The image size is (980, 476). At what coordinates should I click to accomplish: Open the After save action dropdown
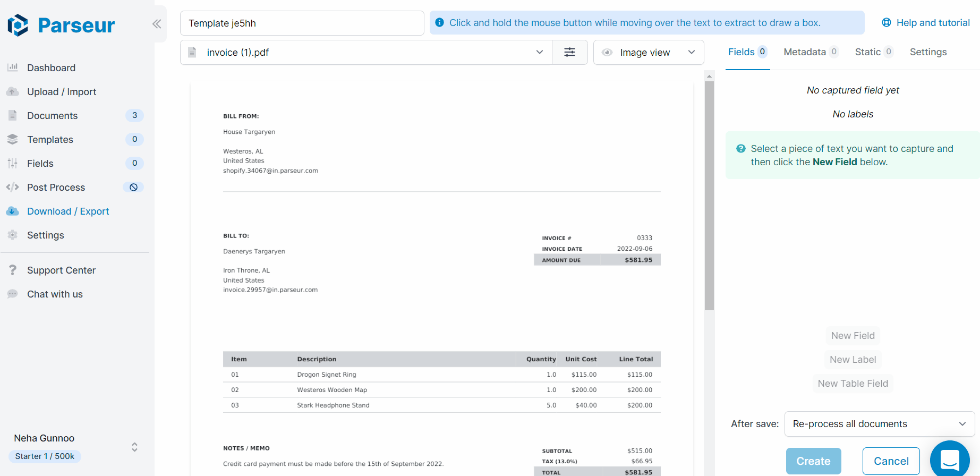pos(880,424)
